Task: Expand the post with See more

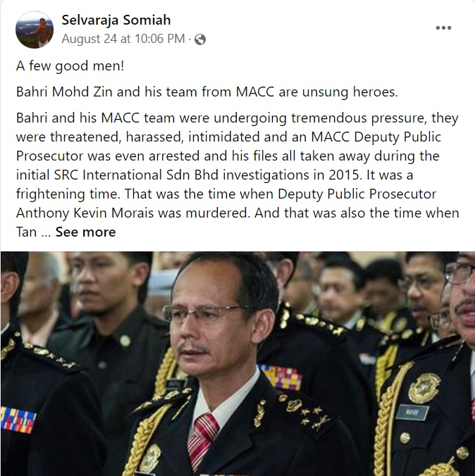Action: click(x=85, y=232)
